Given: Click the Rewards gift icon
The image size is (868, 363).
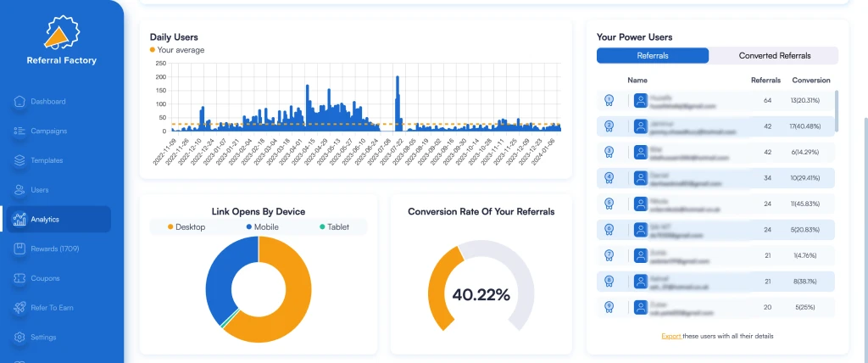Looking at the screenshot, I should 19,249.
